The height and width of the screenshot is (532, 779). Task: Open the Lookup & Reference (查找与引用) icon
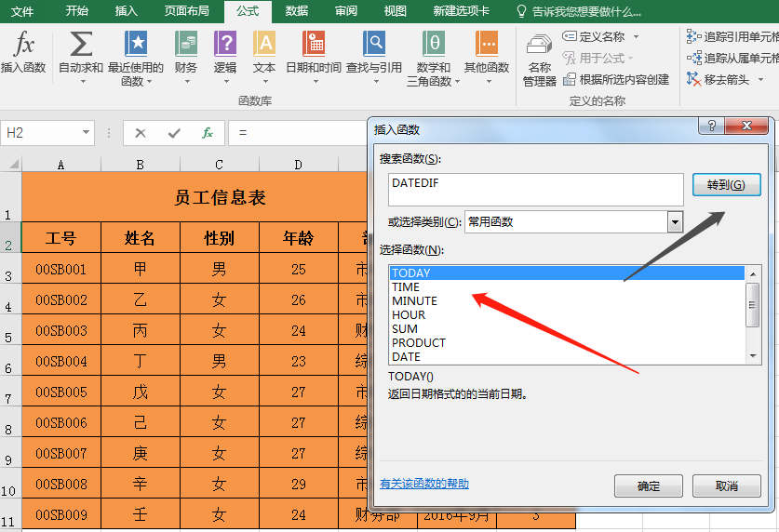pos(374,43)
